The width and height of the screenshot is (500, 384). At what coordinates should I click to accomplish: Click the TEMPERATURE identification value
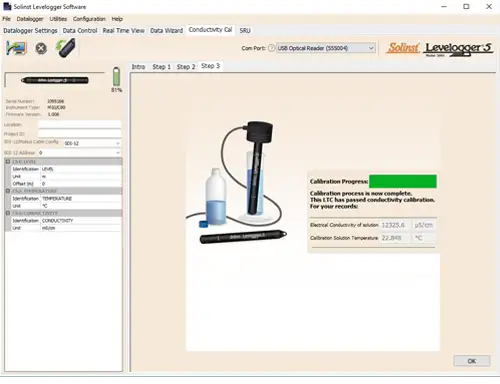(x=81, y=198)
